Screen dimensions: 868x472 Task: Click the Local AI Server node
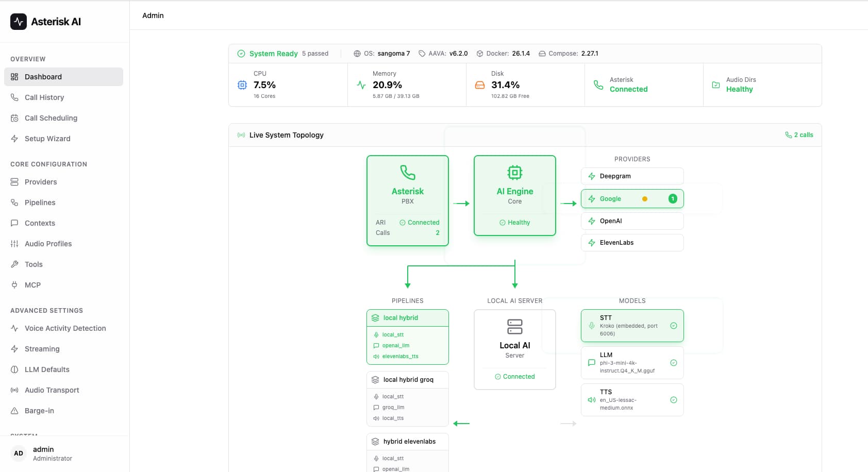click(515, 349)
